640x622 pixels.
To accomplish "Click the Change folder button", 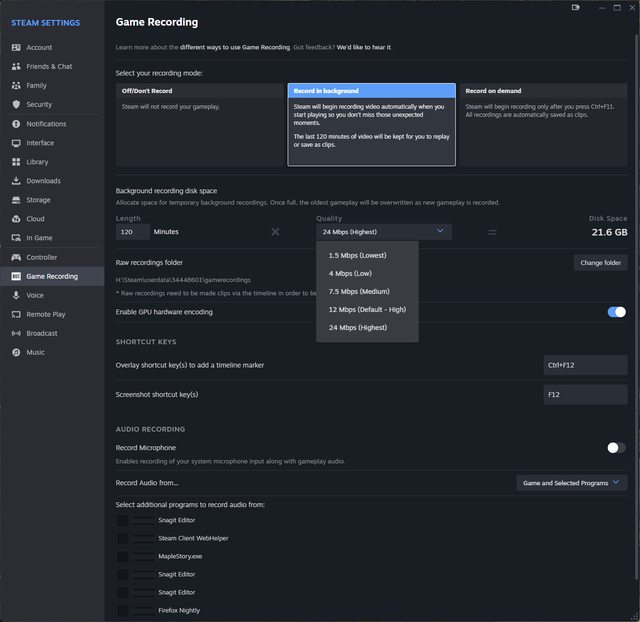I will coord(600,263).
